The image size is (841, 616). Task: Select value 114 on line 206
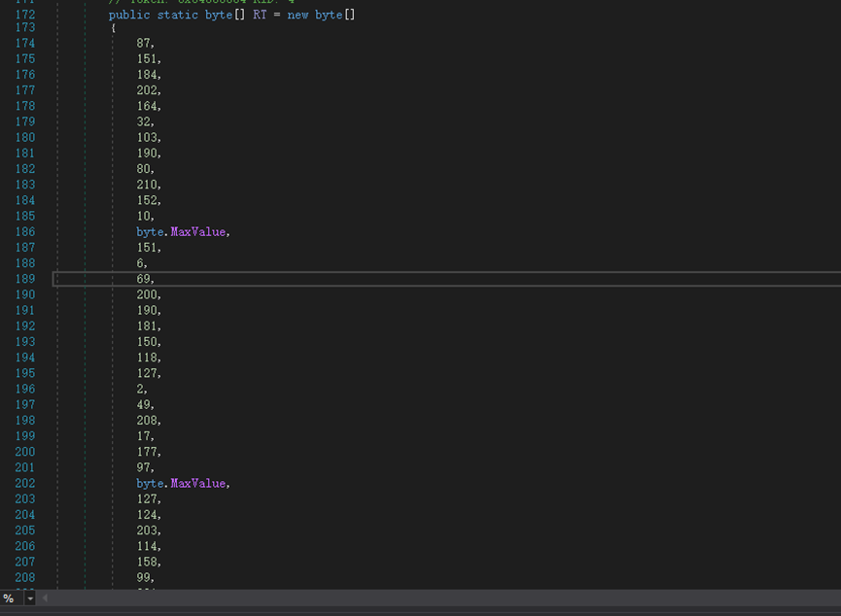tap(147, 546)
